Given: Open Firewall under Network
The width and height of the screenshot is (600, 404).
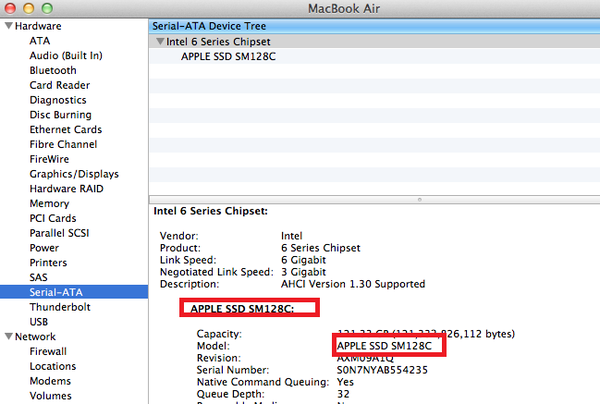Looking at the screenshot, I should 48,352.
